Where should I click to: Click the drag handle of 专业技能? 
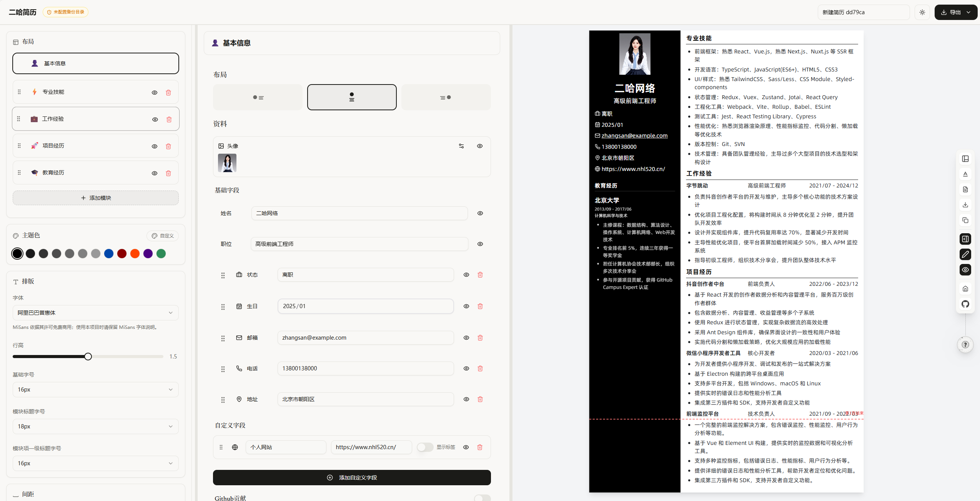pyautogui.click(x=19, y=92)
